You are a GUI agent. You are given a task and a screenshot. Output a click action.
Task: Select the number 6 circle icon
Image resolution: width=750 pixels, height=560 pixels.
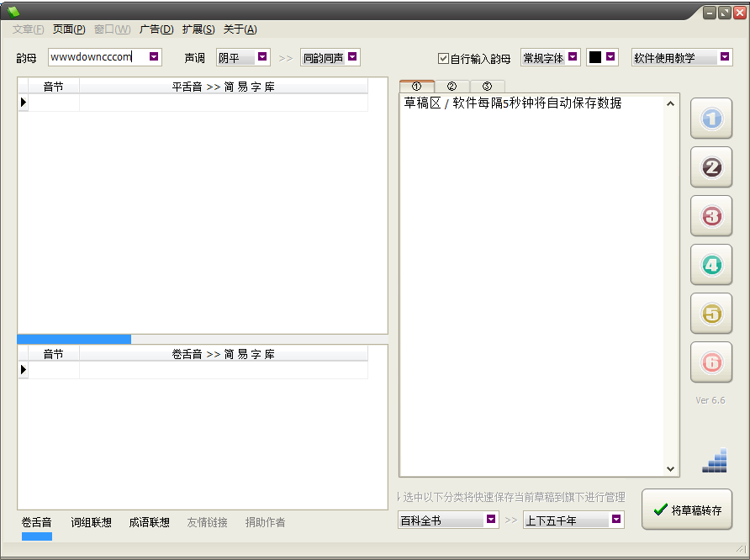[710, 362]
